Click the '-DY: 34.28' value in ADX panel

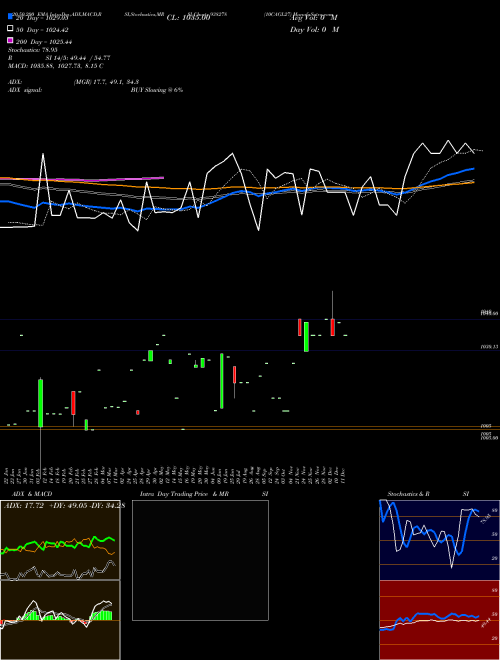[105, 506]
